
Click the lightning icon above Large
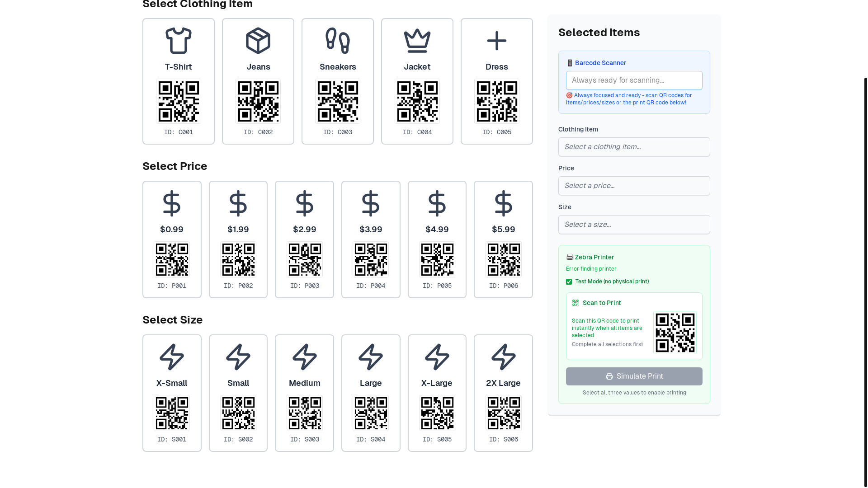coord(371,357)
